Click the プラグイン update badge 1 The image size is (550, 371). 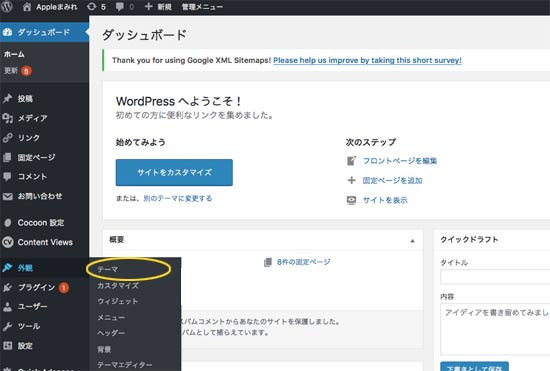63,288
